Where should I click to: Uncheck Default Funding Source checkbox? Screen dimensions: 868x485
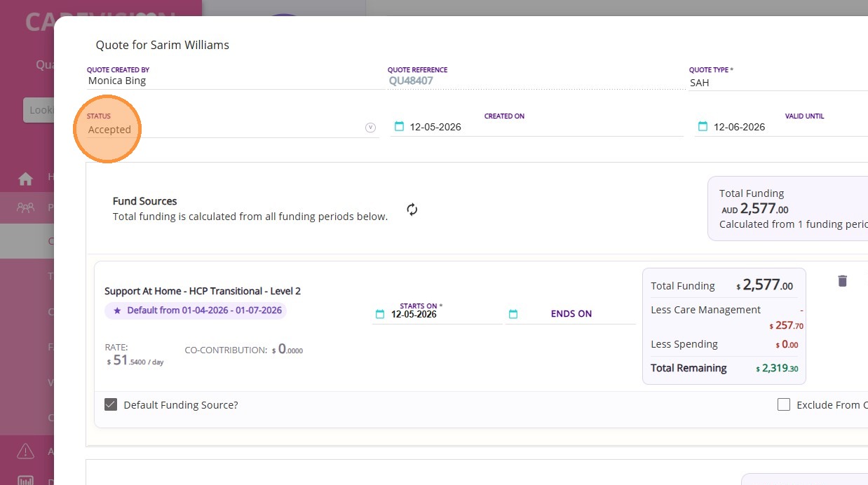click(x=111, y=404)
